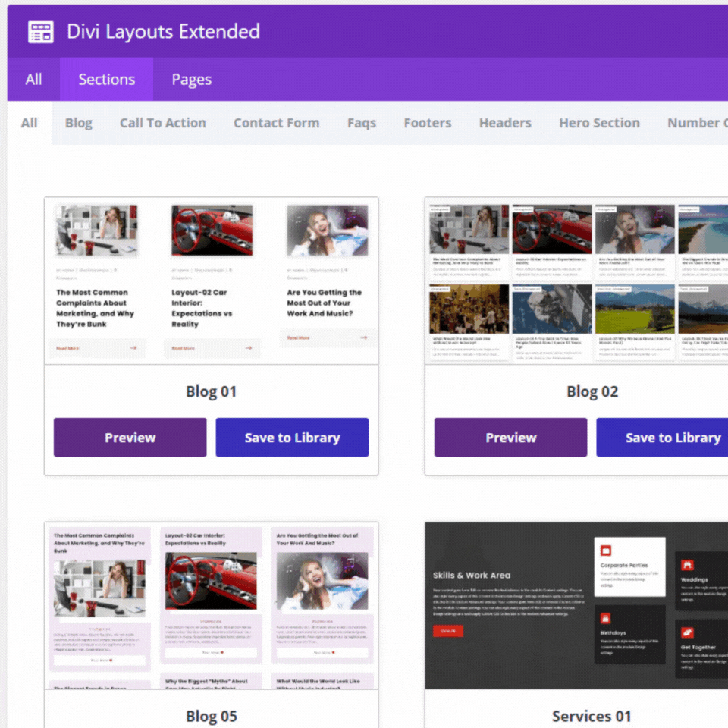The height and width of the screenshot is (728, 728).
Task: Open the Sections tab
Action: (106, 80)
